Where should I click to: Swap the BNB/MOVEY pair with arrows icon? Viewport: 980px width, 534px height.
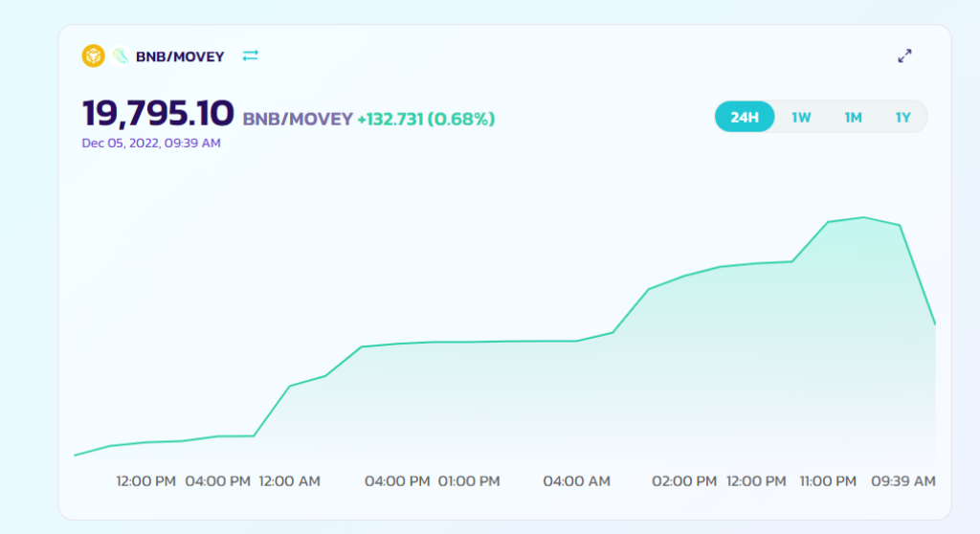251,56
